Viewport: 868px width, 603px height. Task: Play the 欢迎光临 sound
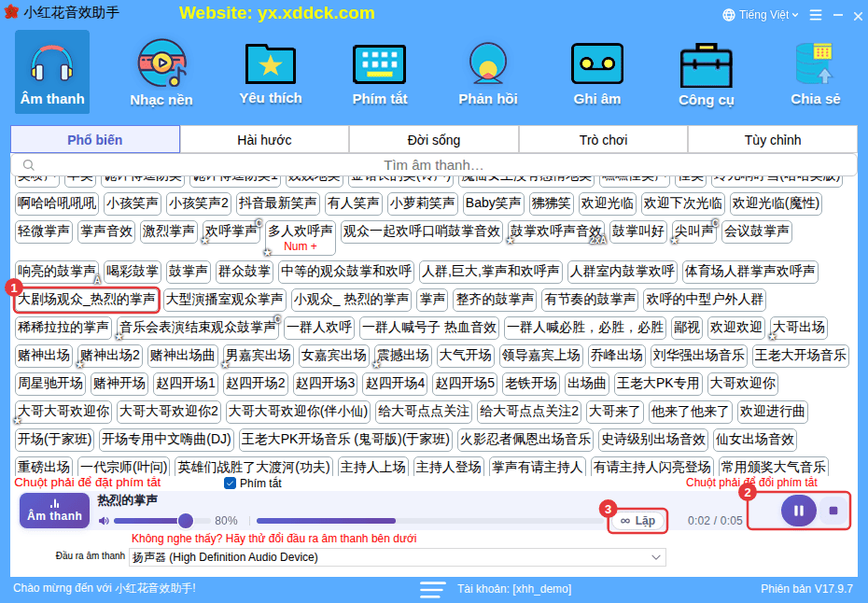[608, 203]
